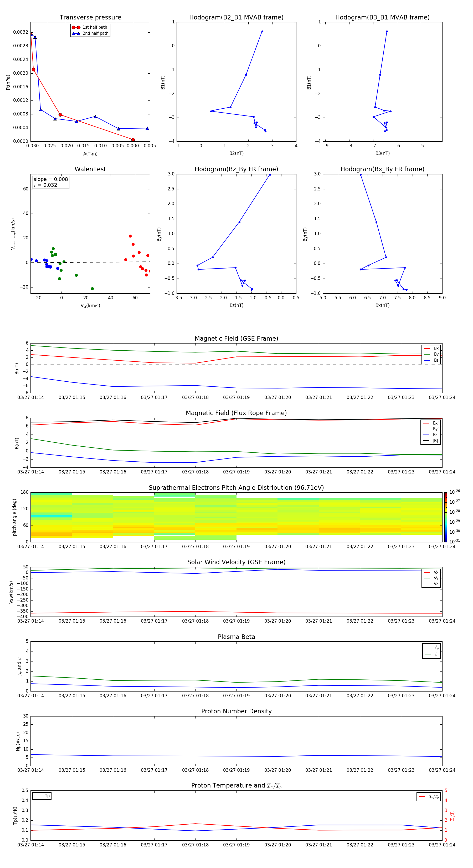Select the Bz' legend entry

coord(431,435)
